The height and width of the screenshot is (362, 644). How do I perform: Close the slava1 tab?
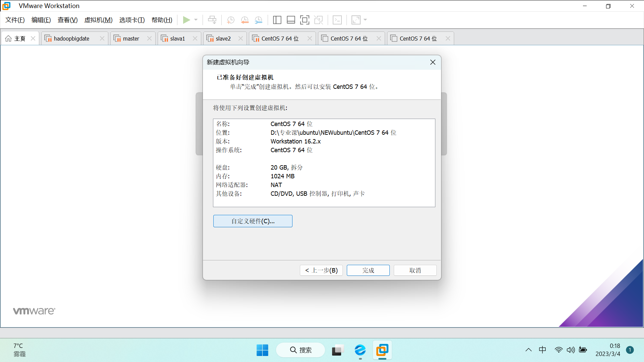click(x=195, y=39)
